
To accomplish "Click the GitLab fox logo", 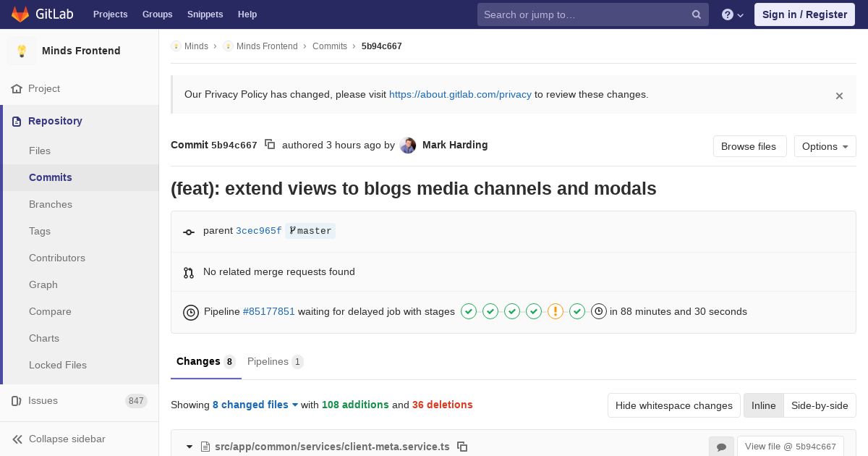I will click(20, 14).
